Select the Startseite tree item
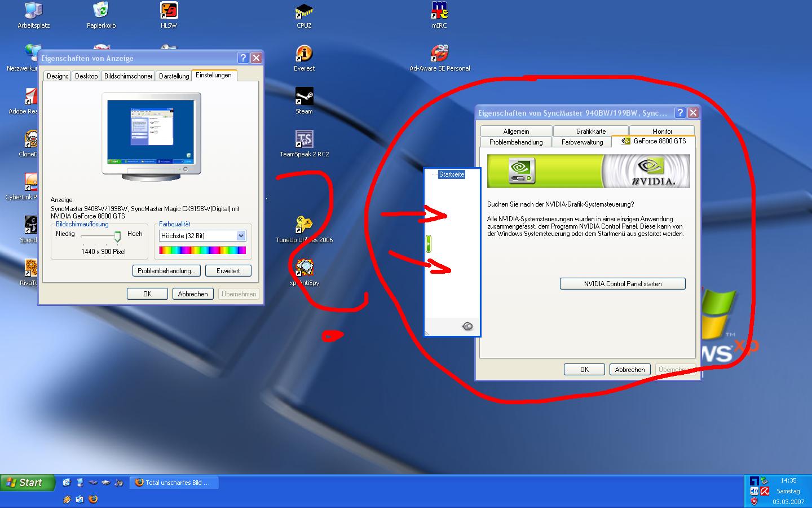Image resolution: width=812 pixels, height=508 pixels. click(452, 174)
